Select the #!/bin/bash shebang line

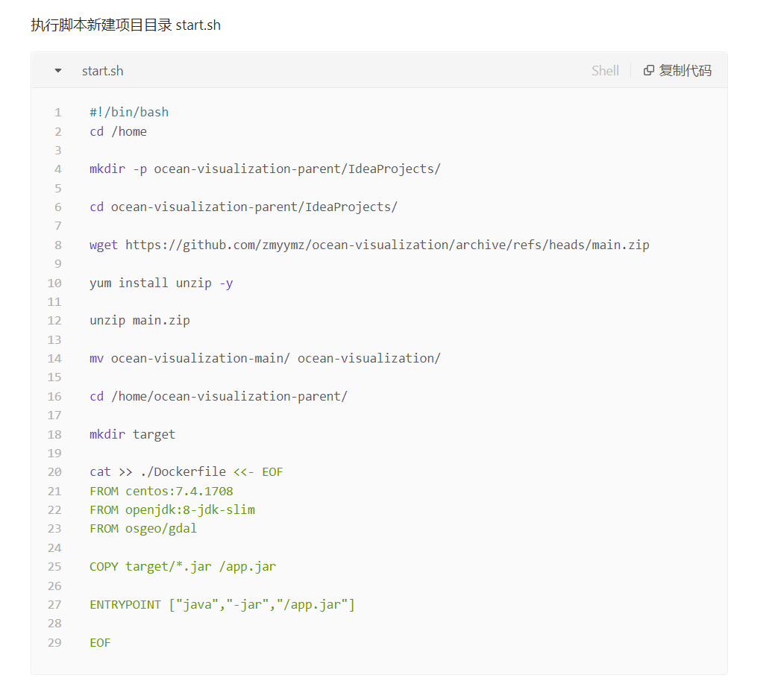click(128, 112)
